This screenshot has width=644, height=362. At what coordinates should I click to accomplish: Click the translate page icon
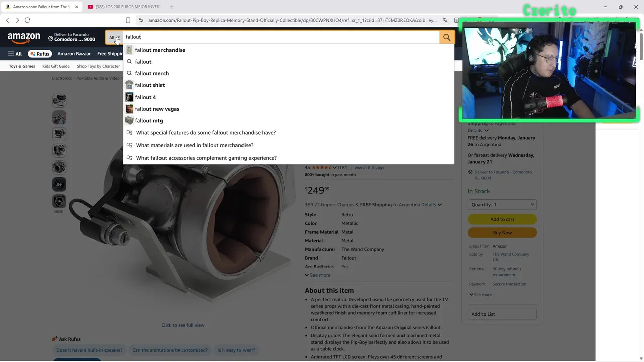(445, 20)
